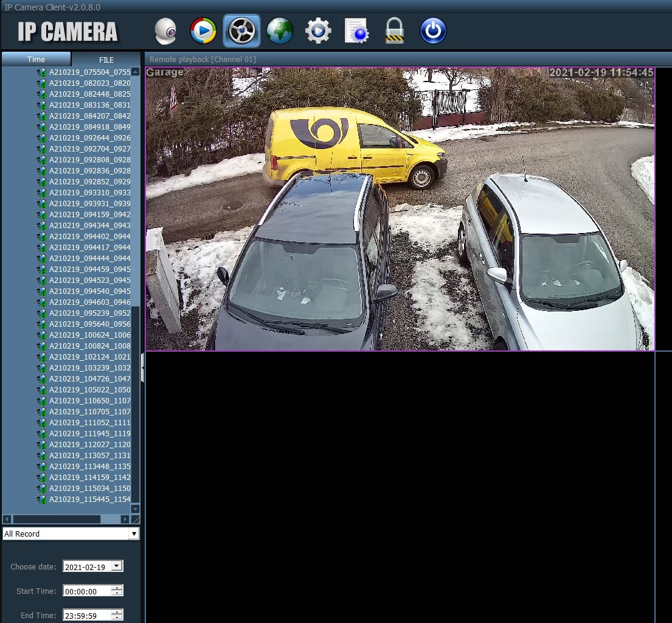
Task: Open live view with the webcam icon
Action: click(165, 31)
